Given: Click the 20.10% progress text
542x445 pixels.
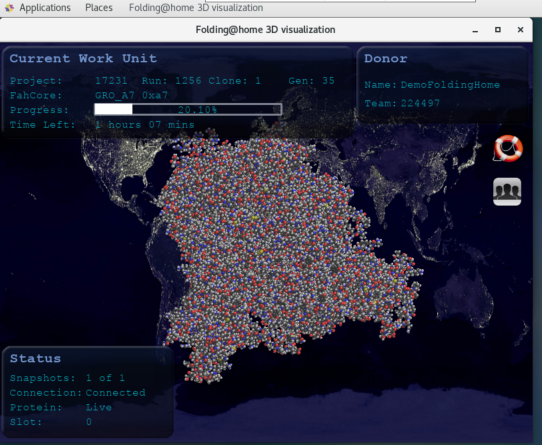Looking at the screenshot, I should [198, 110].
